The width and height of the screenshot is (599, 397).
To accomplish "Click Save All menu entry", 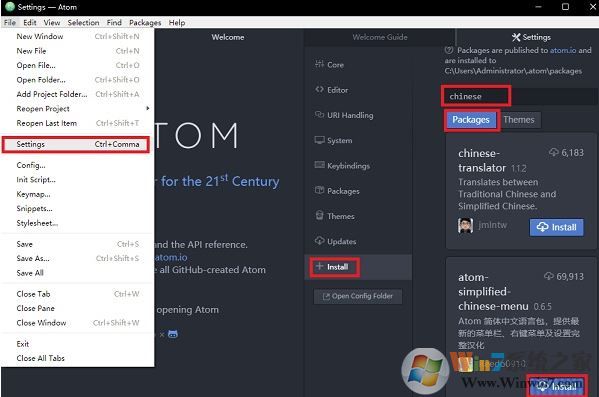I will [78, 273].
